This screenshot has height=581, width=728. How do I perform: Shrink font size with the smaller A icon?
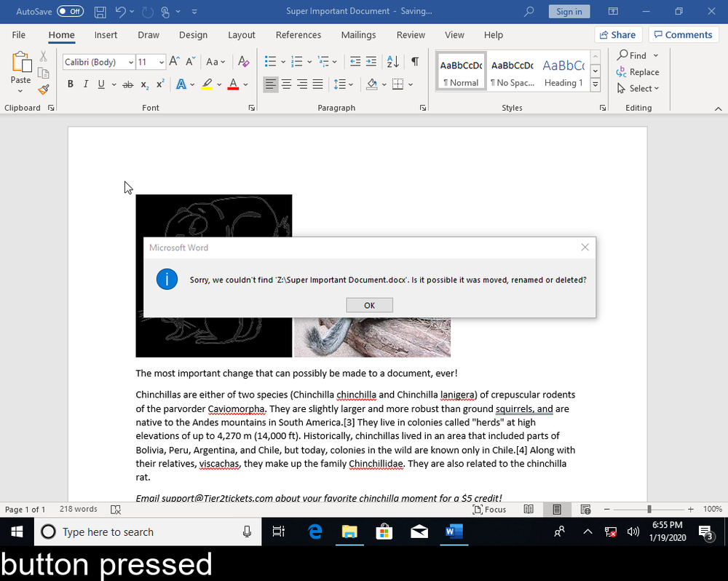(190, 61)
